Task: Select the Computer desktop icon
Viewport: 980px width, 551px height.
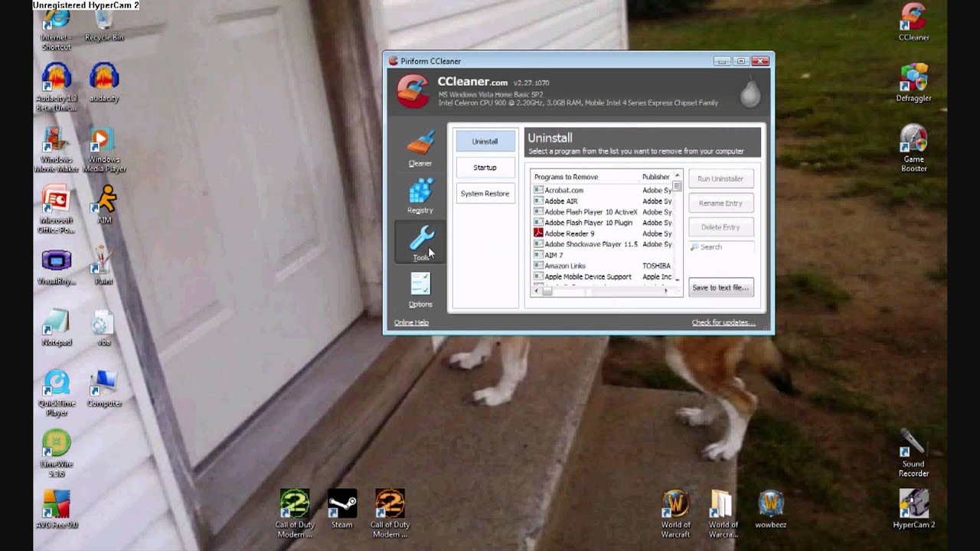Action: tap(104, 389)
